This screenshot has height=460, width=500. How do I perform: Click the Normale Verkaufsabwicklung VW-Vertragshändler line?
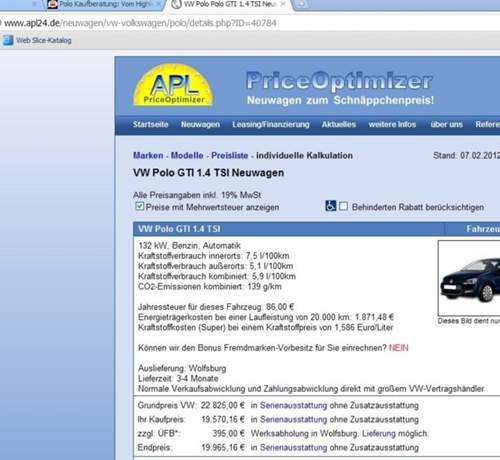[x=311, y=389]
